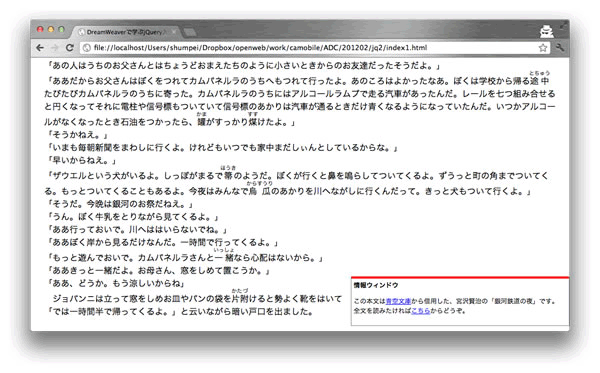
Task: Click the incognito spy icon
Action: coord(546,31)
